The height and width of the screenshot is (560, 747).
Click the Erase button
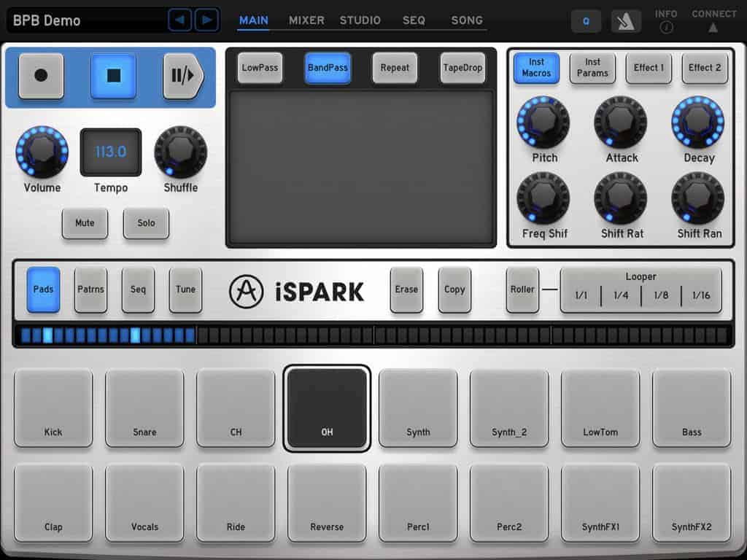[x=406, y=289]
